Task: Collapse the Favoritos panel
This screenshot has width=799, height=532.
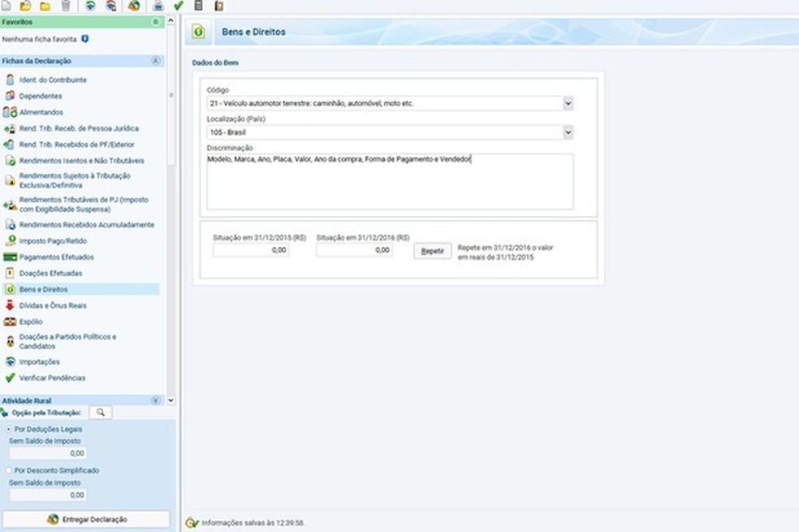Action: click(155, 22)
